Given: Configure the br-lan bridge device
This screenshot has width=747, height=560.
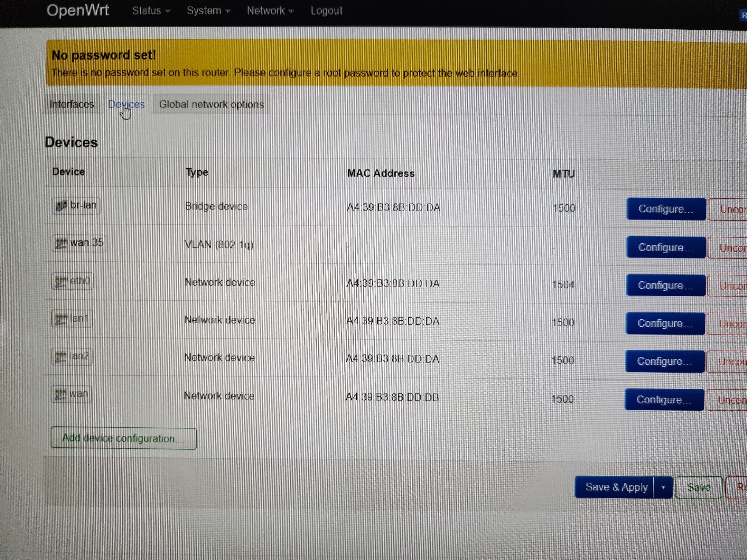Looking at the screenshot, I should pos(666,209).
